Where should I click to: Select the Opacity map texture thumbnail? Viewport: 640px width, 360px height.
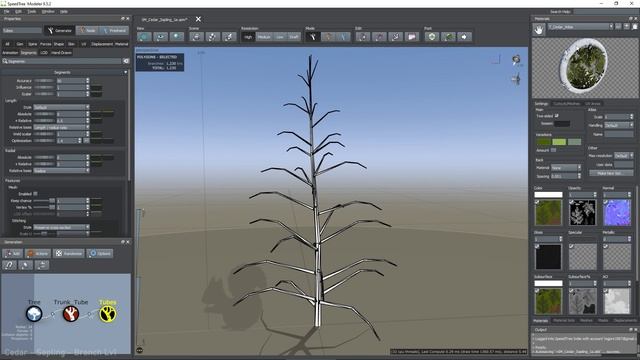click(582, 212)
